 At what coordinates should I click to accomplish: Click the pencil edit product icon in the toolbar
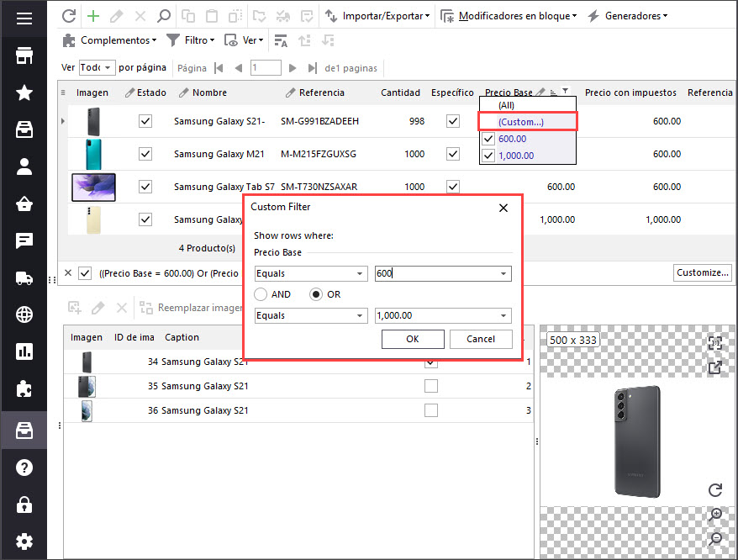116,16
